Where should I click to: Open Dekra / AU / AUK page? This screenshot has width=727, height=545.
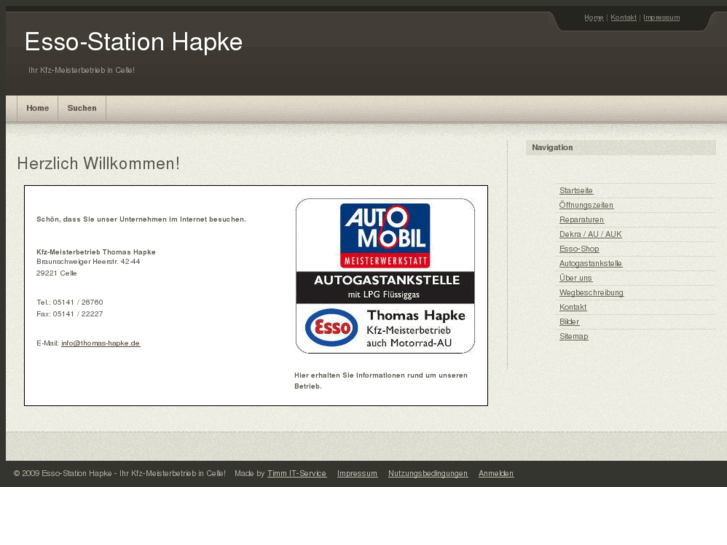[590, 234]
